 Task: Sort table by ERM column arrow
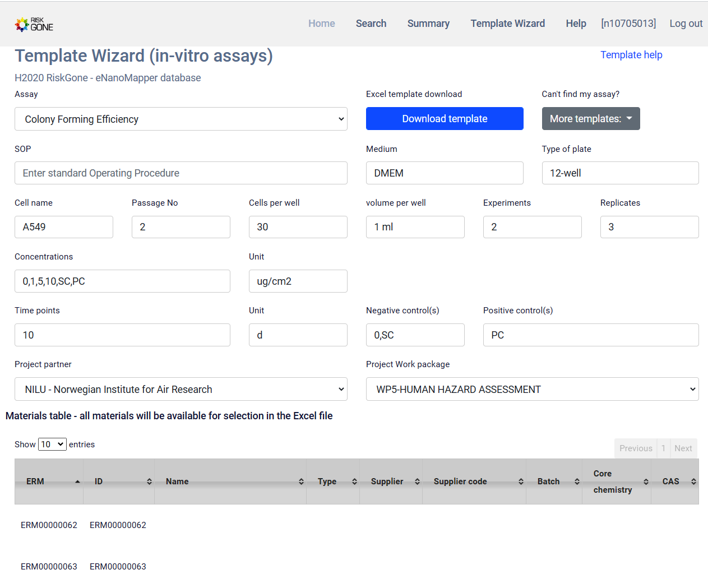77,481
